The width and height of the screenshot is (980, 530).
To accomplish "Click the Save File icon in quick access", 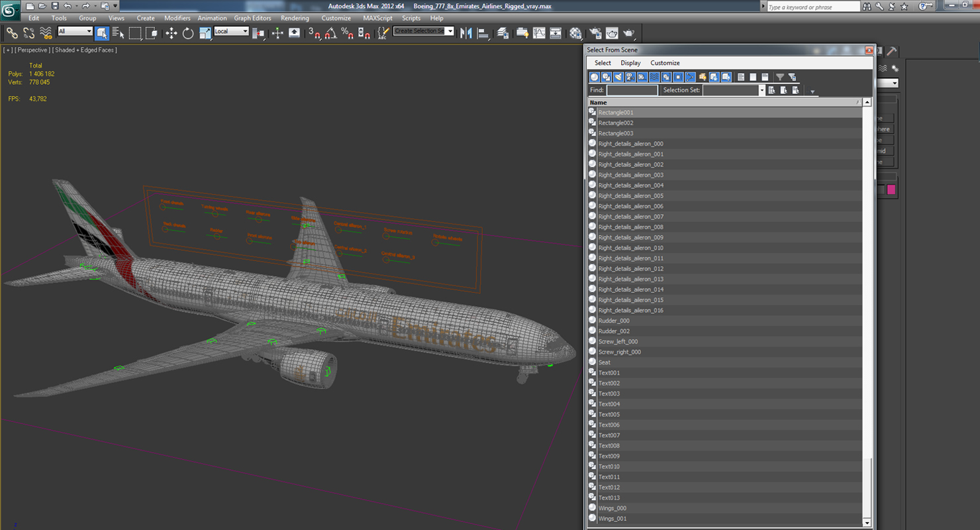I will [x=55, y=6].
